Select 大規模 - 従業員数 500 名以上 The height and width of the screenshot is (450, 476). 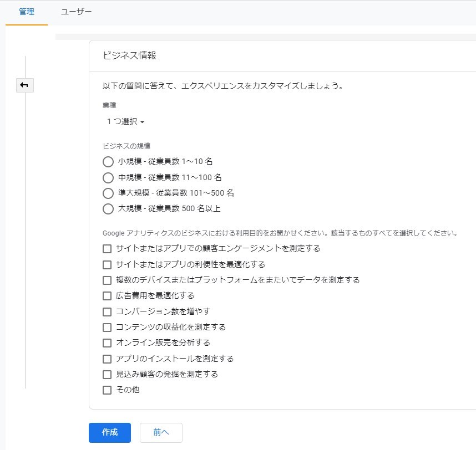(x=108, y=209)
